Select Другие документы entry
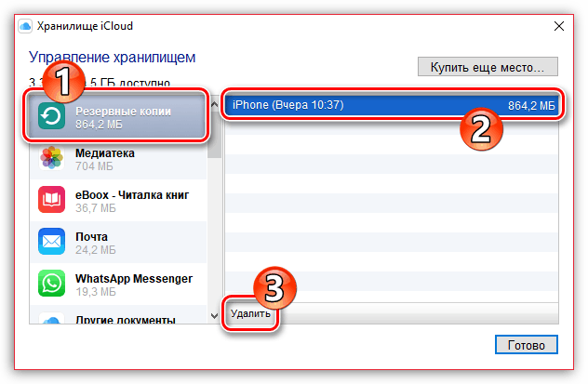 118,315
